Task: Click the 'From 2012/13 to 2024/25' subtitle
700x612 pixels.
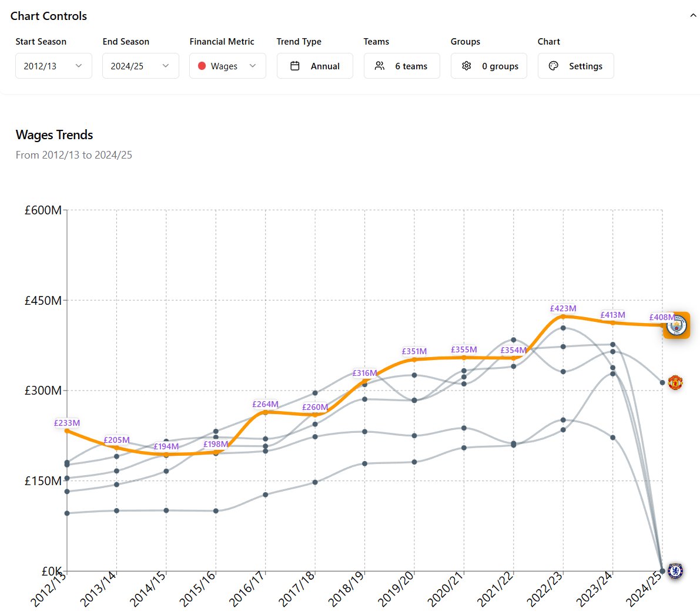Action: tap(73, 155)
